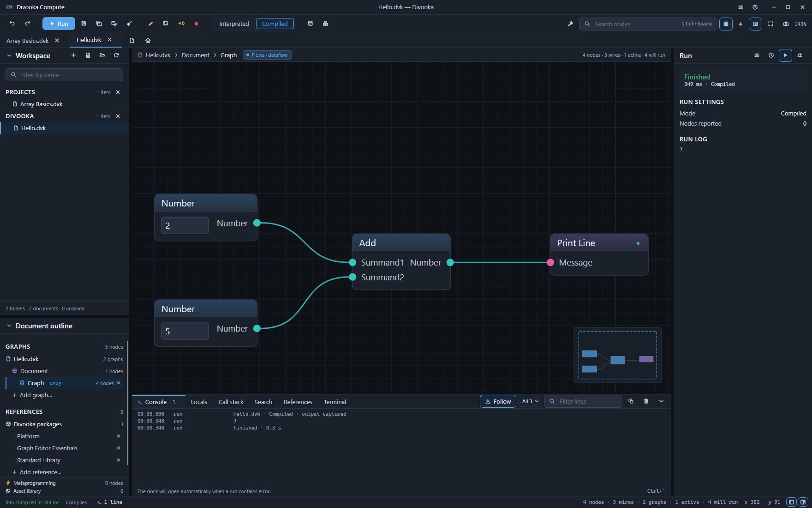Click the Filter by name field

(x=64, y=75)
